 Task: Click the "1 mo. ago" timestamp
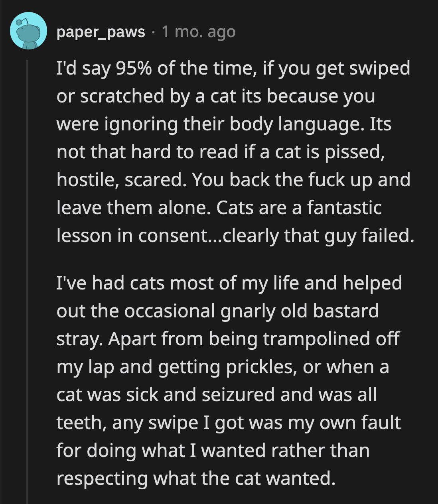(199, 32)
